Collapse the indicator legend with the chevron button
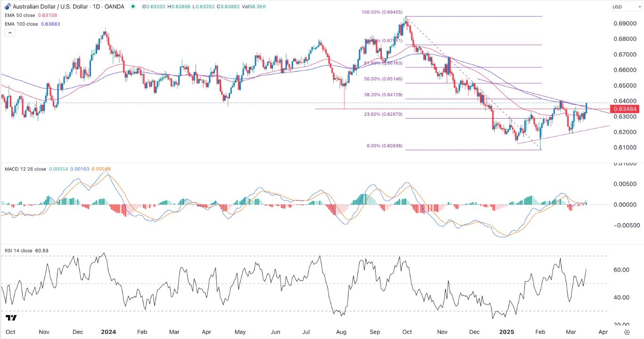644x339 pixels. [x=9, y=32]
